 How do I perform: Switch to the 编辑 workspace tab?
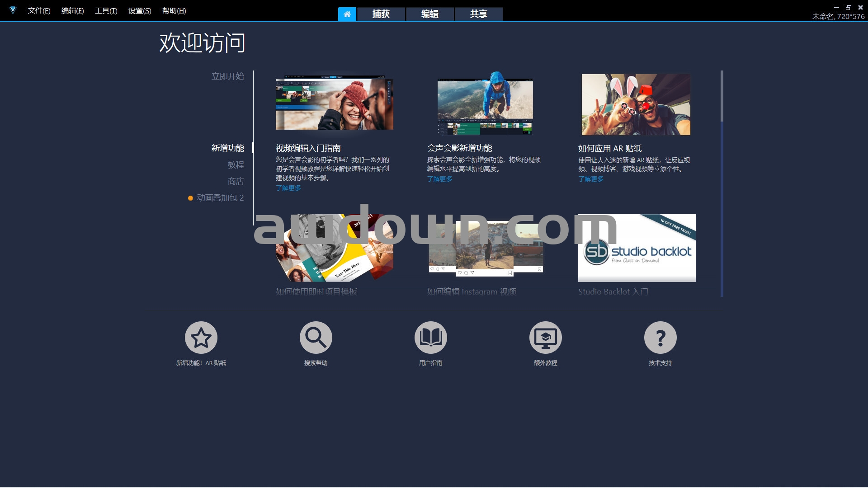(429, 14)
